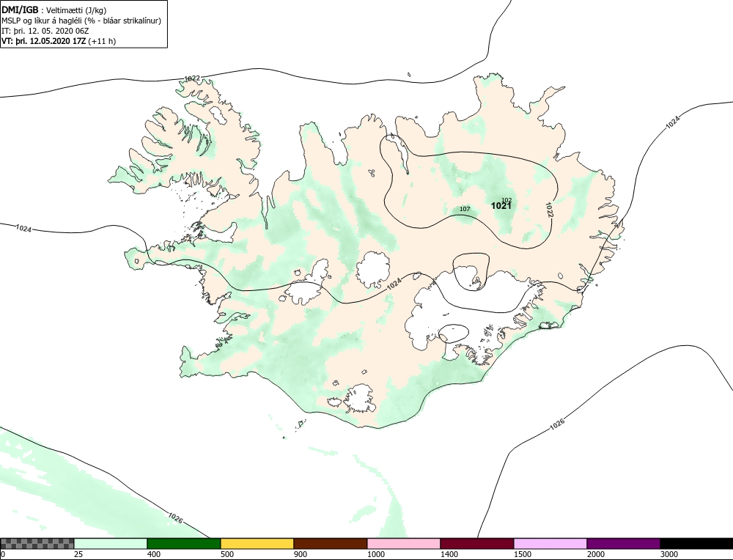733x560 pixels.
Task: Click the gray checkered 0–25 legend swatch
Action: 37,543
